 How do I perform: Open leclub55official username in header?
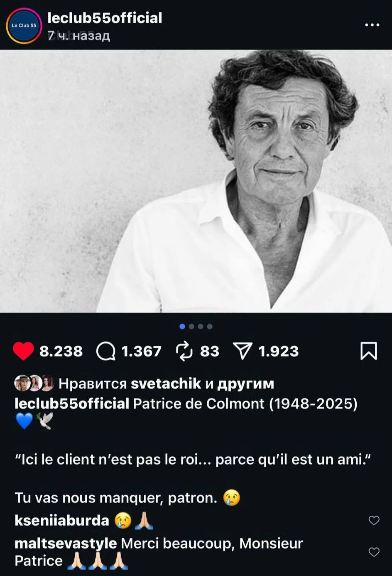tap(105, 18)
